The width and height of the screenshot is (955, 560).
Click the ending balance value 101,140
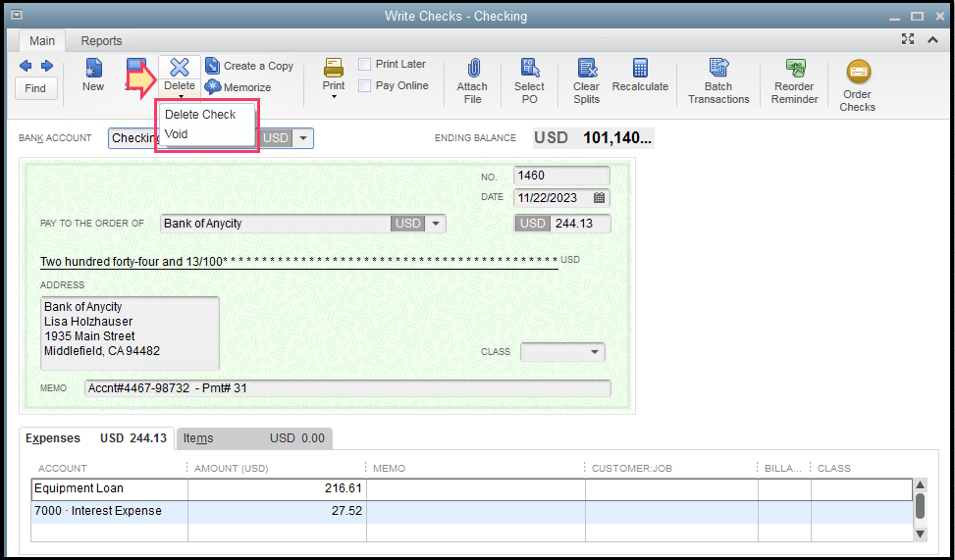[617, 138]
